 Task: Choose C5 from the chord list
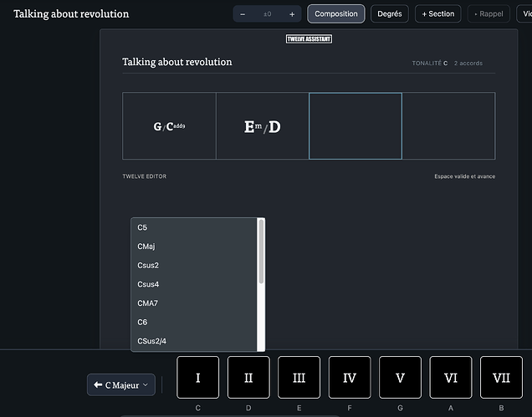coord(194,227)
